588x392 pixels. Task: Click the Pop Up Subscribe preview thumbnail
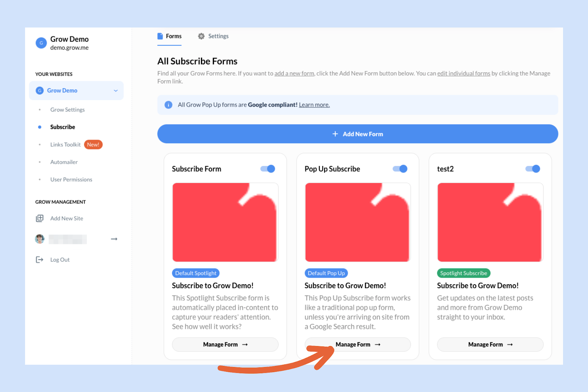358,222
